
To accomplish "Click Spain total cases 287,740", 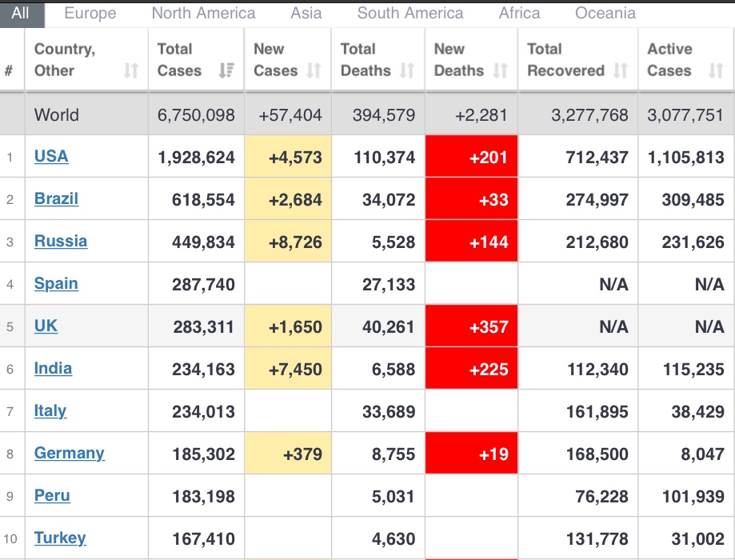I will [203, 284].
